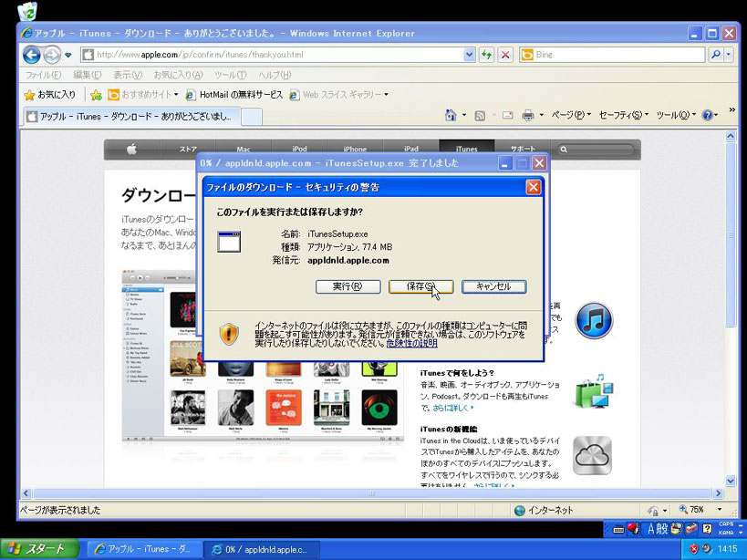Click the read mail envelope icon
This screenshot has height=560, width=747.
(507, 115)
